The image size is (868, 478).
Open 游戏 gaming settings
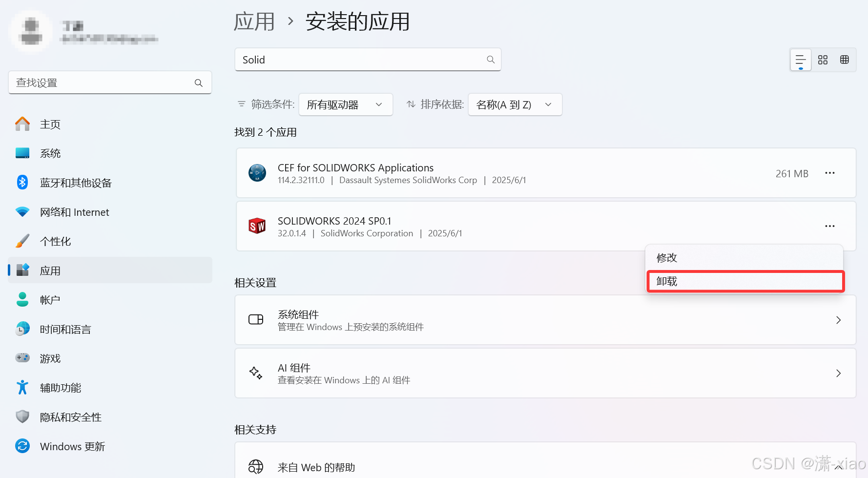pos(110,358)
